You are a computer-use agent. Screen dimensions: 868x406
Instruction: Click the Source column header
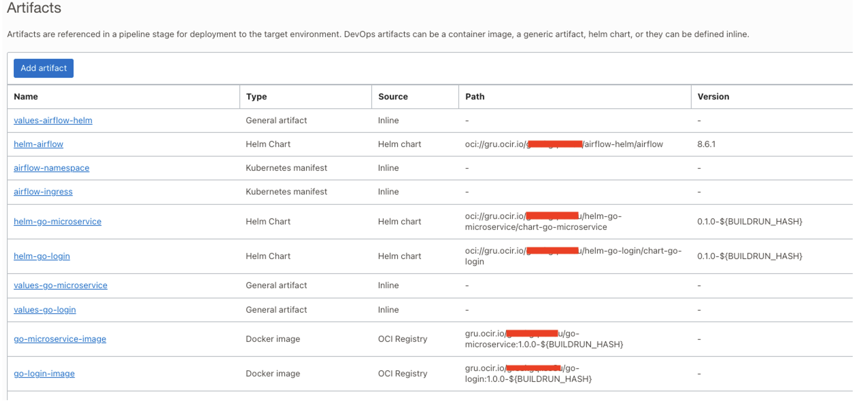click(393, 96)
